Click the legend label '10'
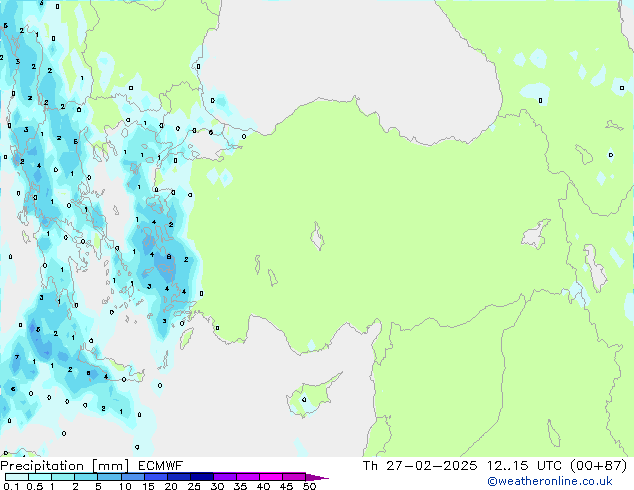This screenshot has height=490, width=634. click(125, 486)
